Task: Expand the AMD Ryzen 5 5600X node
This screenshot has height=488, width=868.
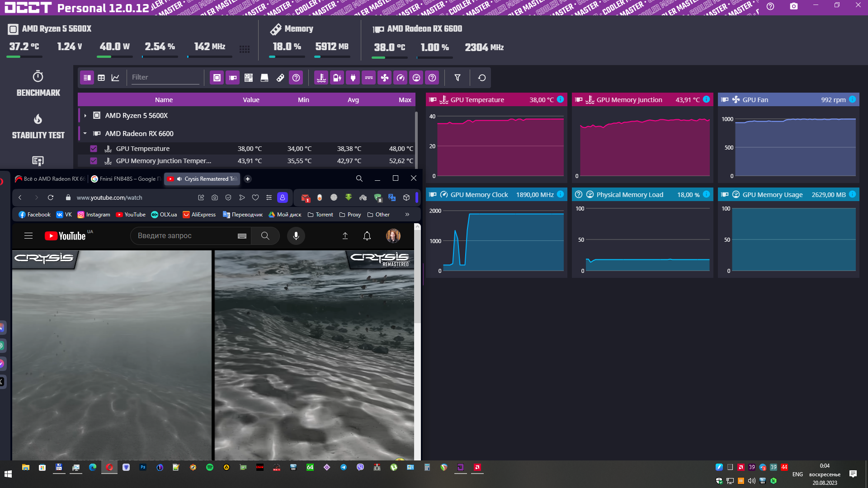Action: (x=85, y=116)
